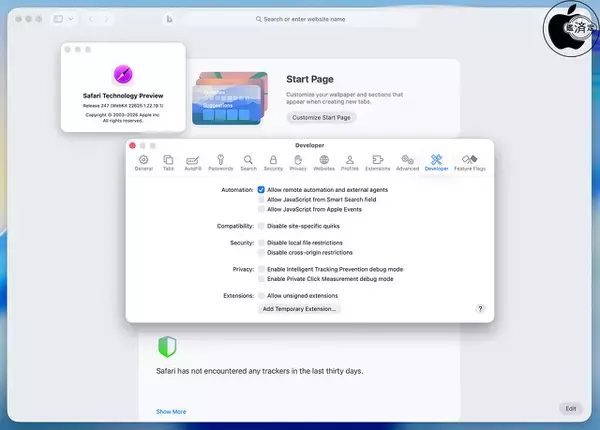This screenshot has height=430, width=600.
Task: Click the Safari address search field
Action: (300, 19)
